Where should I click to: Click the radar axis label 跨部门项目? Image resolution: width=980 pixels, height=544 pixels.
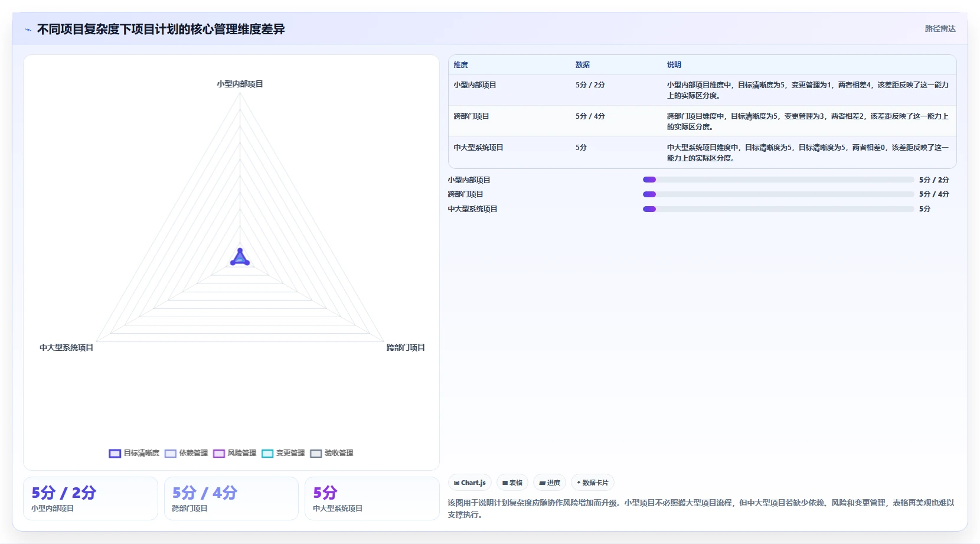[x=406, y=347]
